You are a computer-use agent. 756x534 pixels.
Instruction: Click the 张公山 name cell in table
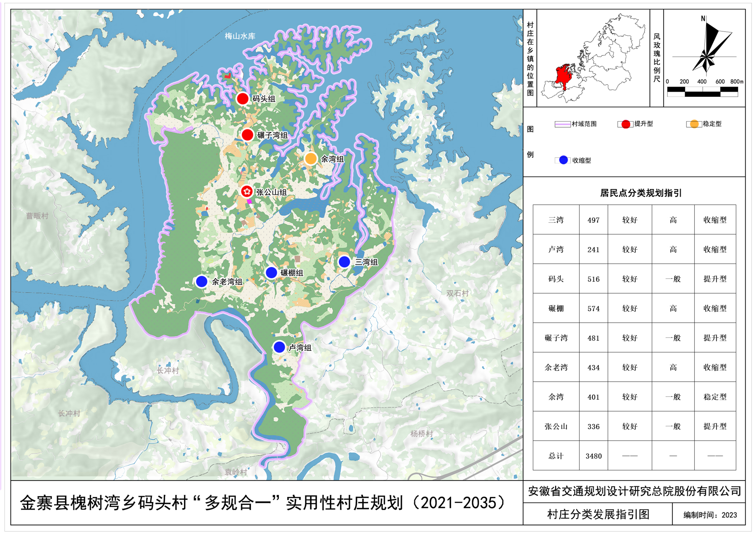pyautogui.click(x=556, y=426)
